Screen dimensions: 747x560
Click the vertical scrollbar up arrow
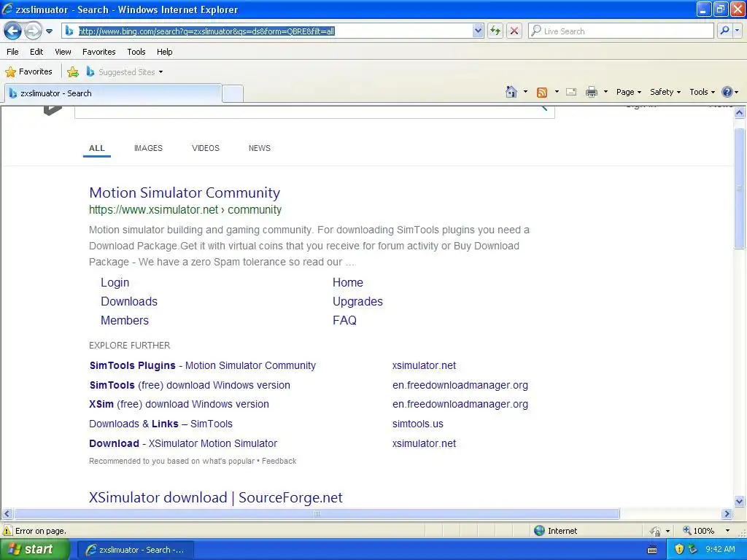point(740,113)
